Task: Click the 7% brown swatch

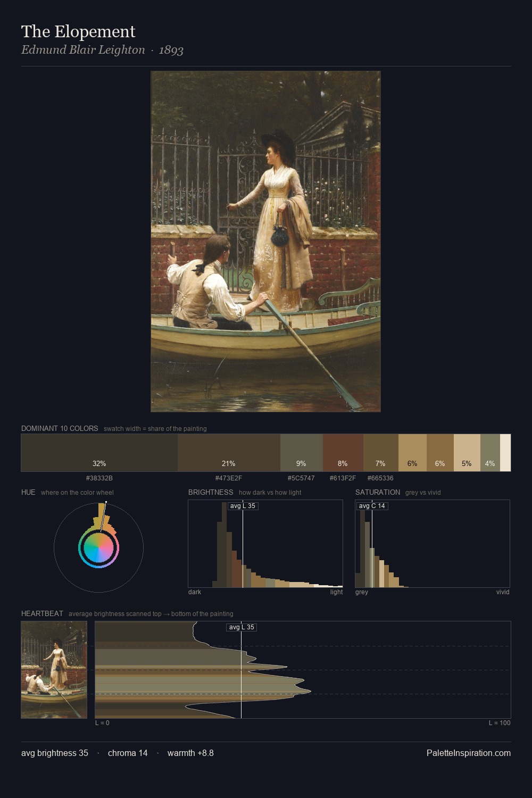Action: point(380,453)
